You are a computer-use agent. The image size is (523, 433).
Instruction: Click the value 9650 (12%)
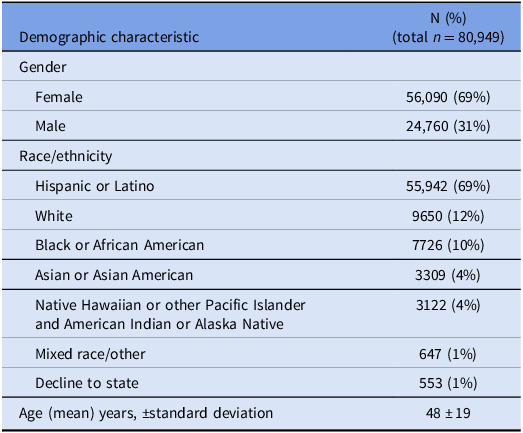pos(448,216)
